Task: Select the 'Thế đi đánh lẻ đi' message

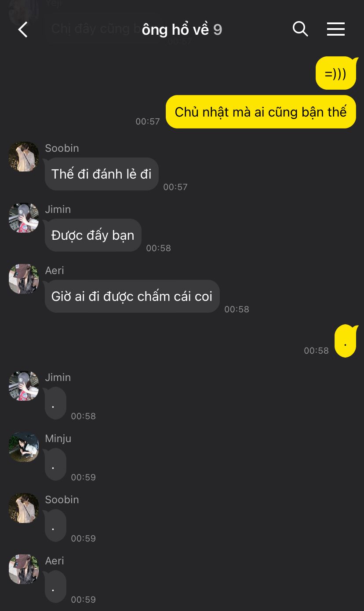Action: pos(102,174)
